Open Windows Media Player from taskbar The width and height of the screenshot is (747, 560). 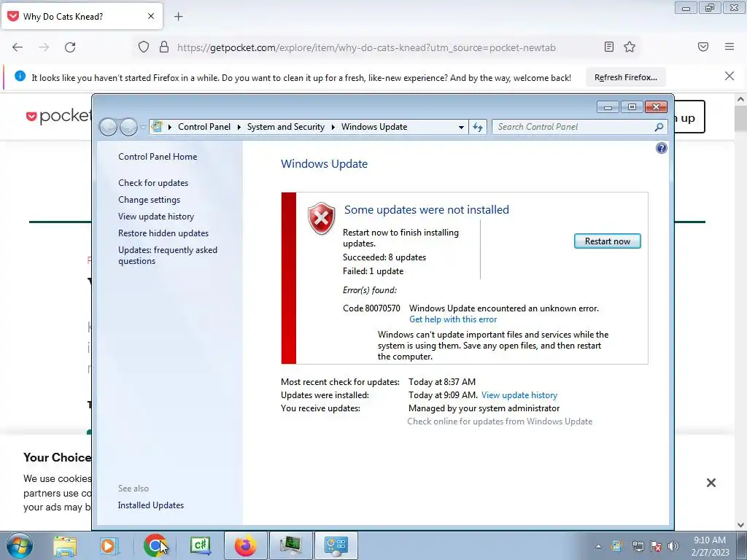[x=108, y=545]
